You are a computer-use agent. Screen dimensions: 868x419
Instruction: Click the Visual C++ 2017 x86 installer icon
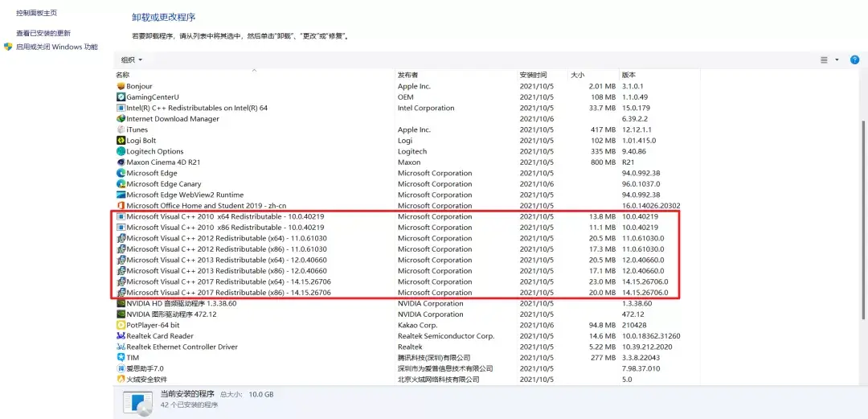click(121, 293)
